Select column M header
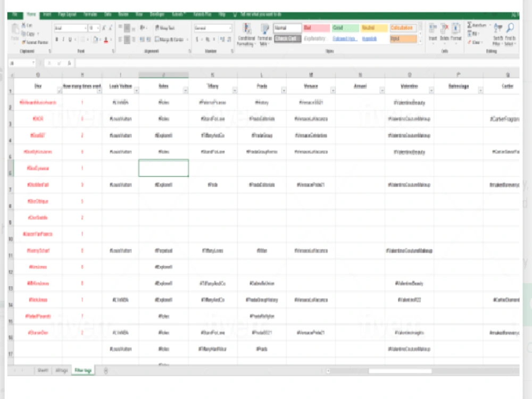 click(x=311, y=74)
